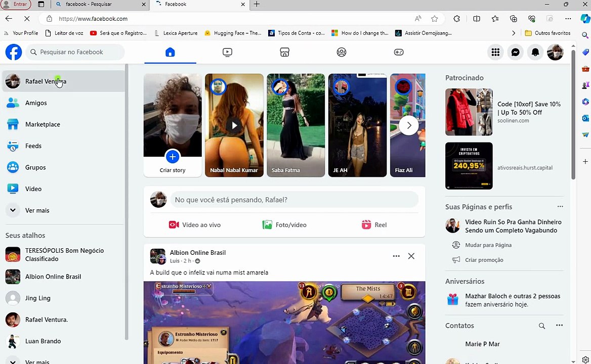The height and width of the screenshot is (364, 591).
Task: Hide the Albion Online Brasil post
Action: 411,256
